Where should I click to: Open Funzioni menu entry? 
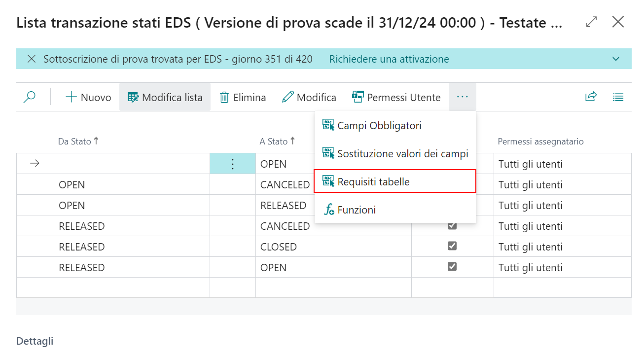coord(395,210)
